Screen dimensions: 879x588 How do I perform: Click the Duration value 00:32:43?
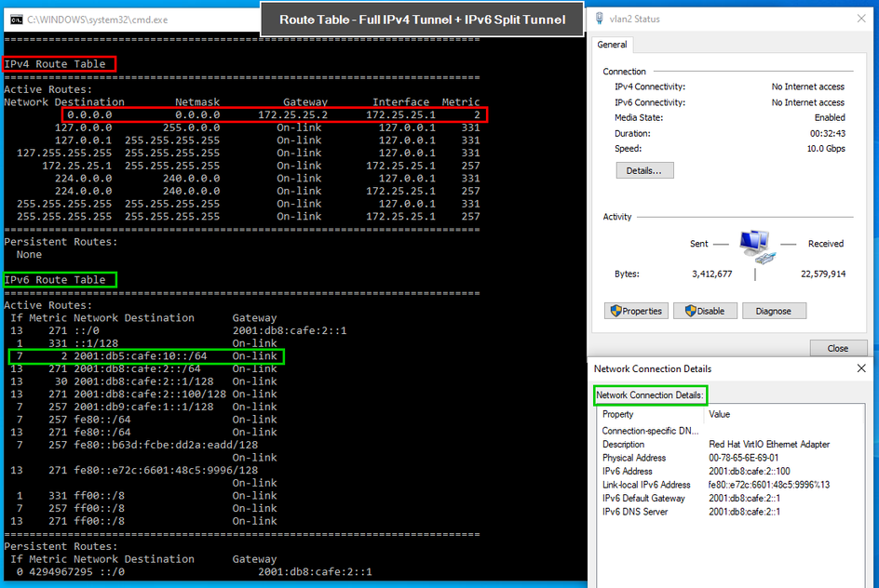[x=828, y=133]
